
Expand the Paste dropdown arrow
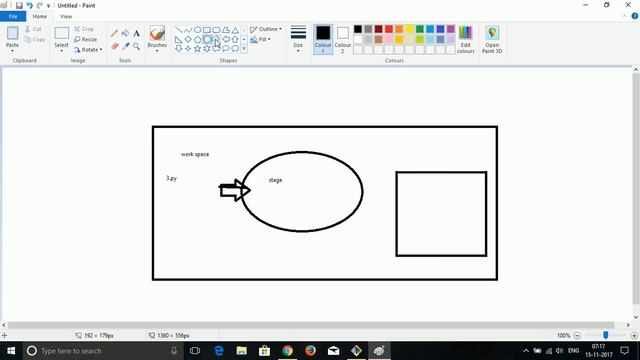click(x=12, y=51)
